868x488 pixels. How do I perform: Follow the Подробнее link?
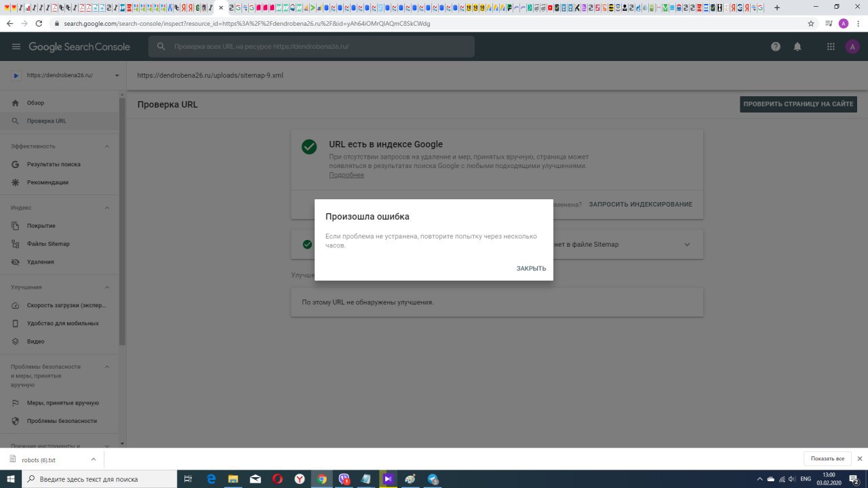click(x=347, y=175)
